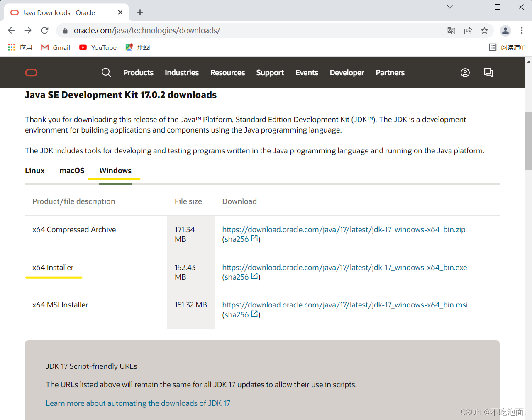532x420 pixels.
Task: Open a new browser tab with plus icon
Action: click(140, 12)
